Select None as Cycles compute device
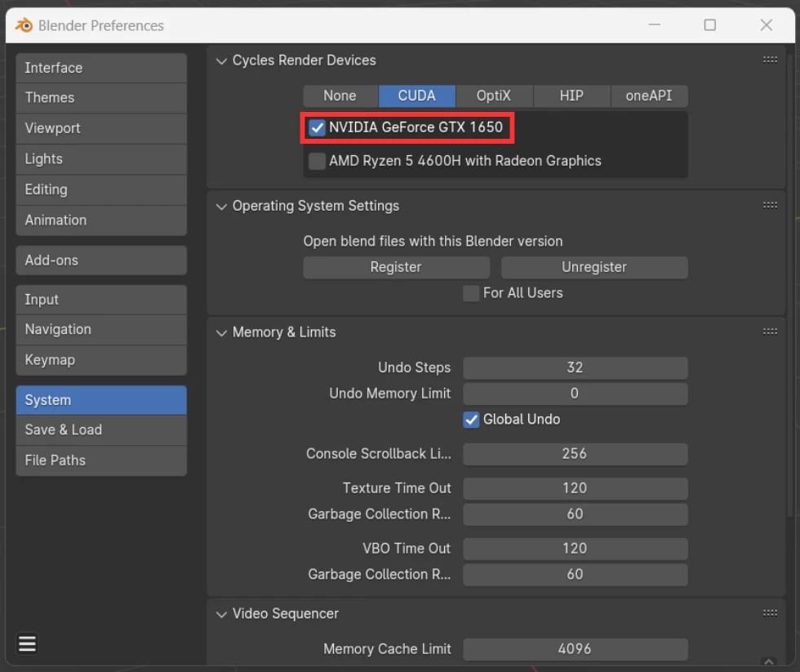This screenshot has height=672, width=800. (340, 96)
